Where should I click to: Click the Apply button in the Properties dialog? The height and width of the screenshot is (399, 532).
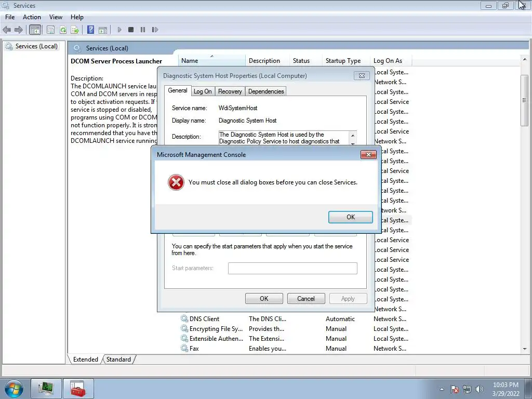(348, 299)
